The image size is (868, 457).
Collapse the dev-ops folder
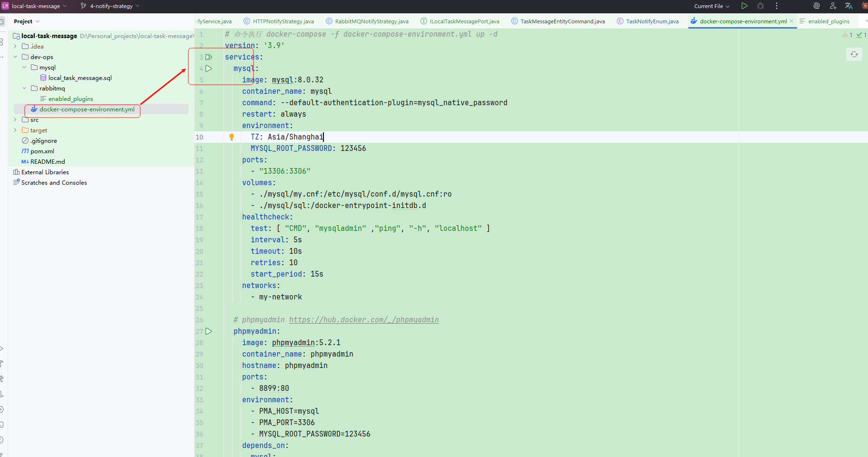pos(15,57)
